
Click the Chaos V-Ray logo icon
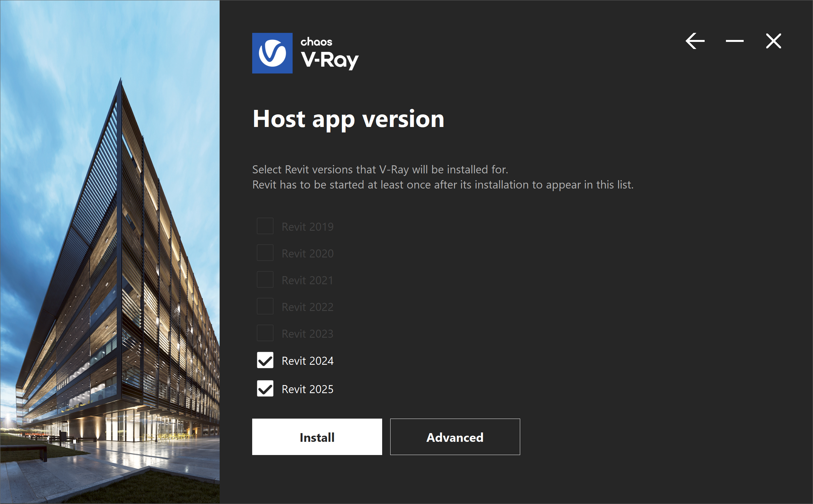coord(272,53)
